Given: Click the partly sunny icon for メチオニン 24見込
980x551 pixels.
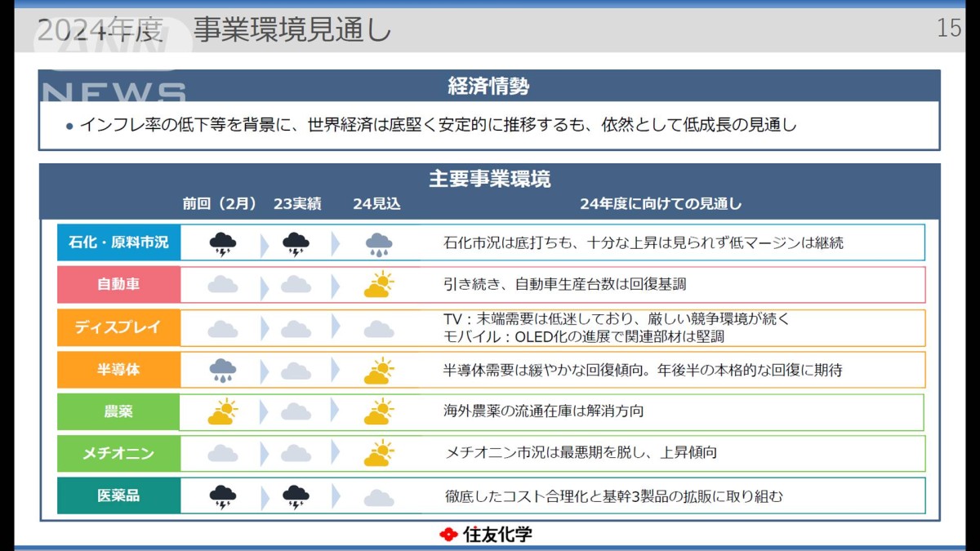Looking at the screenshot, I should pyautogui.click(x=379, y=453).
